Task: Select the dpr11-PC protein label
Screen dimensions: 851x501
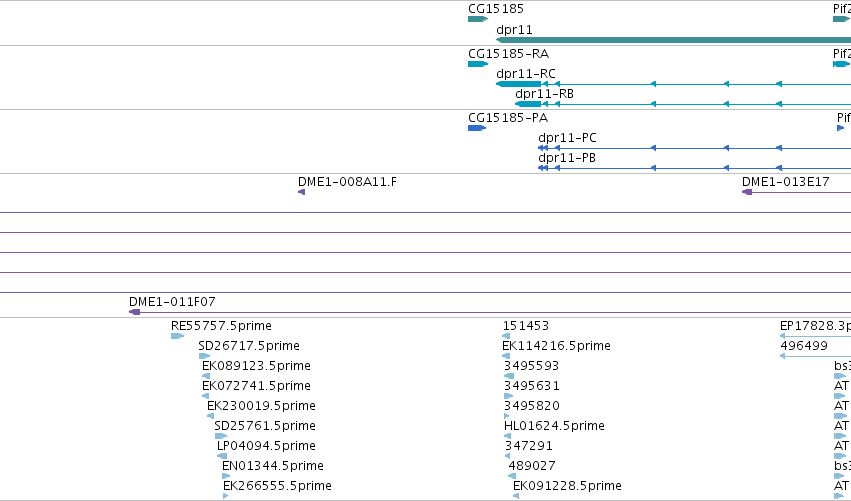Action: 567,138
